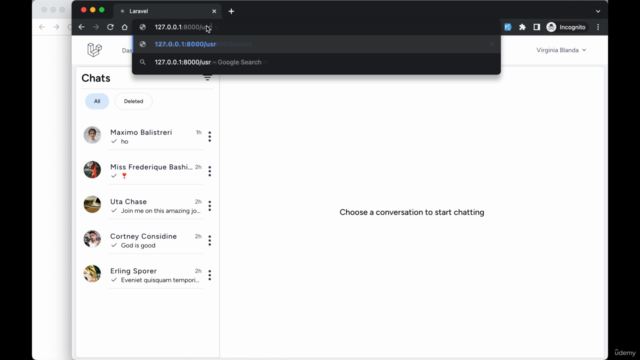The height and width of the screenshot is (360, 640).
Task: Open the blue extension icon in toolbar
Action: click(x=508, y=27)
